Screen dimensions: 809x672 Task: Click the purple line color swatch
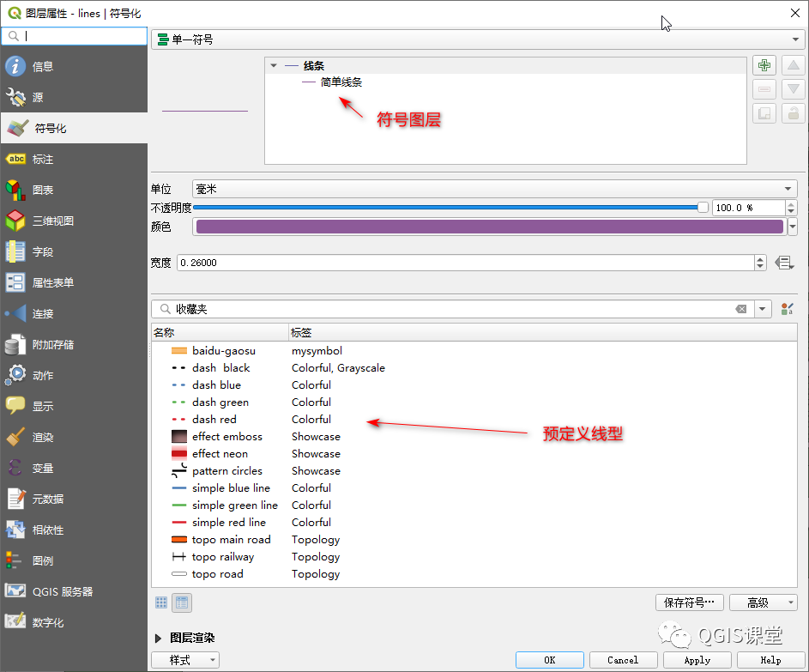tap(489, 227)
